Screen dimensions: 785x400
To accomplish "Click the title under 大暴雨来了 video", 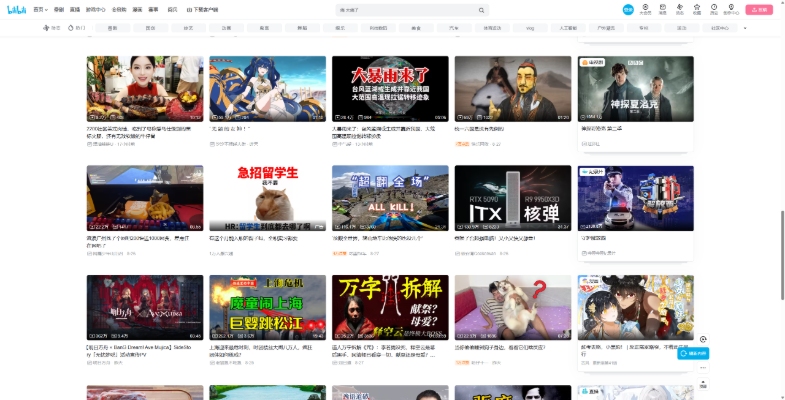I will point(384,132).
